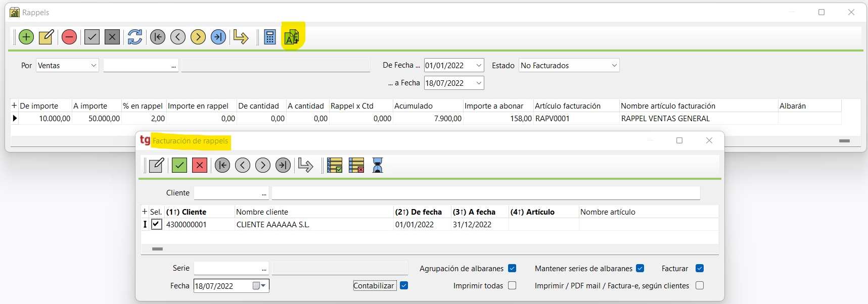Open the De Fecha date dropdown
868x304 pixels.
pyautogui.click(x=479, y=65)
